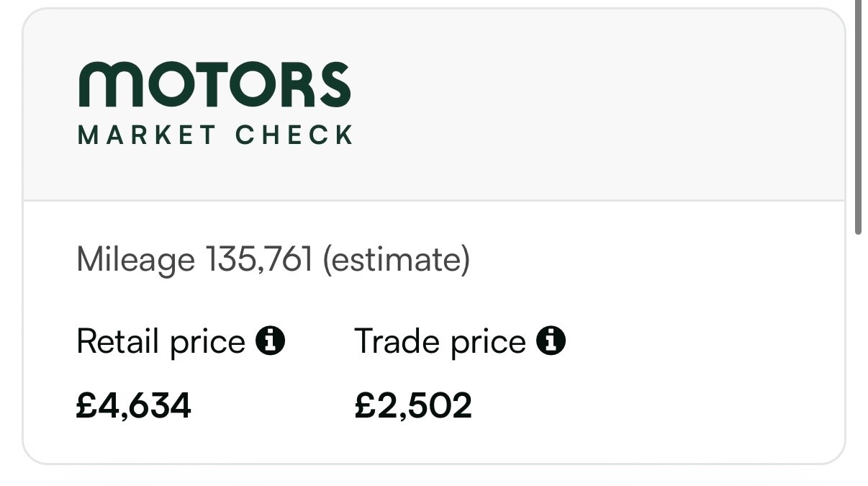Click the MOTORS logo
Viewport: 868px width, 486px height.
click(x=214, y=85)
